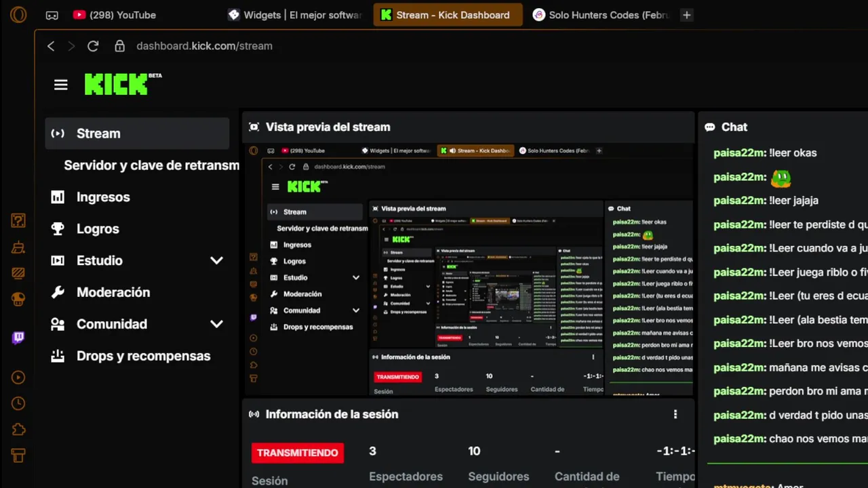Click the Seguidores follower count label

click(x=498, y=477)
